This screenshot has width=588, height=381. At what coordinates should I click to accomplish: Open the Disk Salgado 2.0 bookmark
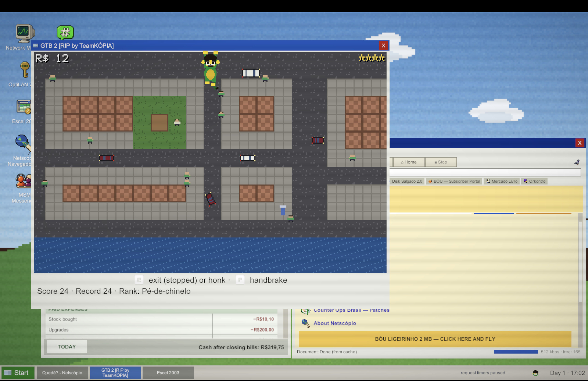click(x=407, y=181)
